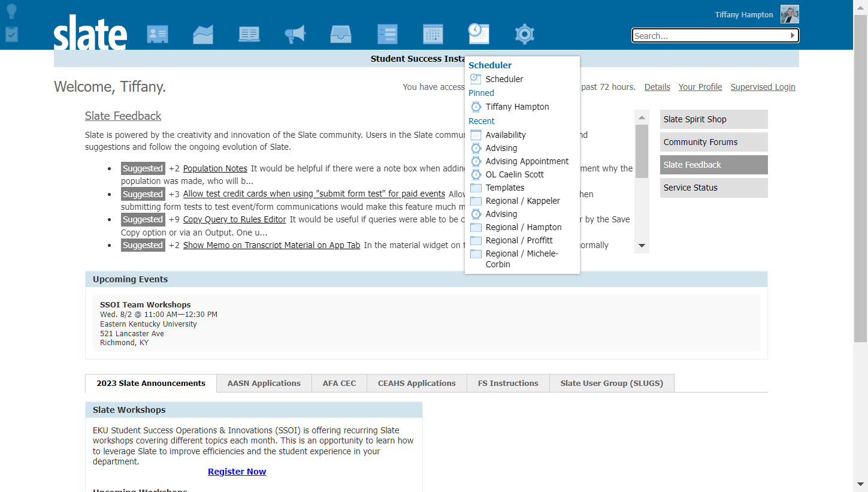Click Register Now link

click(x=237, y=472)
